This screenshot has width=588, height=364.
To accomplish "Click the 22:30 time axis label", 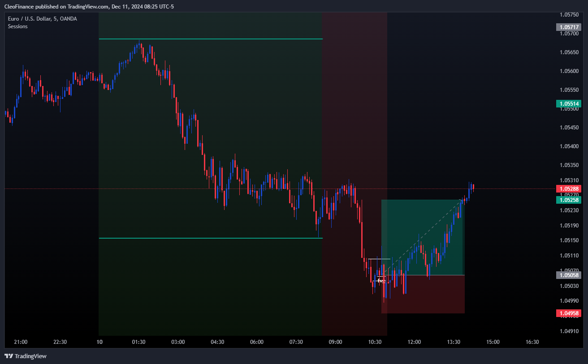I will click(60, 342).
